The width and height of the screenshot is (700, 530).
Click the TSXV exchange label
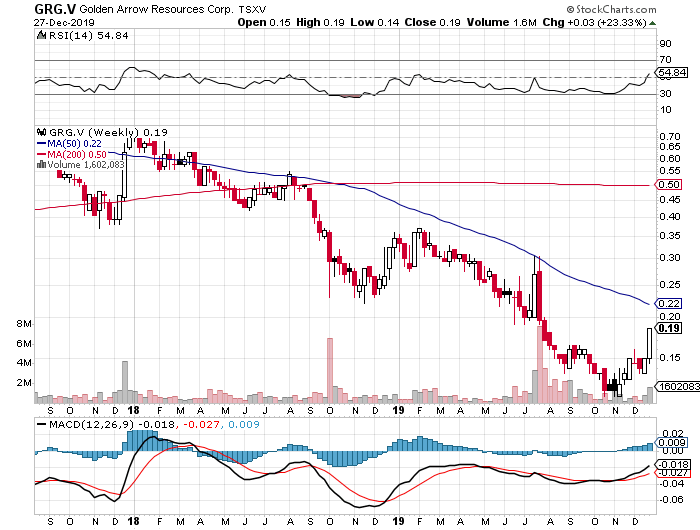tap(252, 9)
